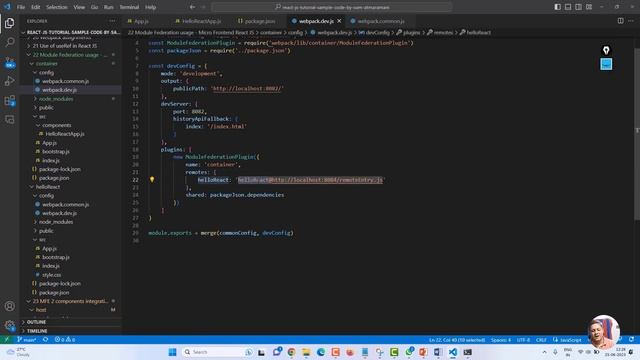640x360 pixels.
Task: Open the Windows Start menu
Action: [172, 352]
